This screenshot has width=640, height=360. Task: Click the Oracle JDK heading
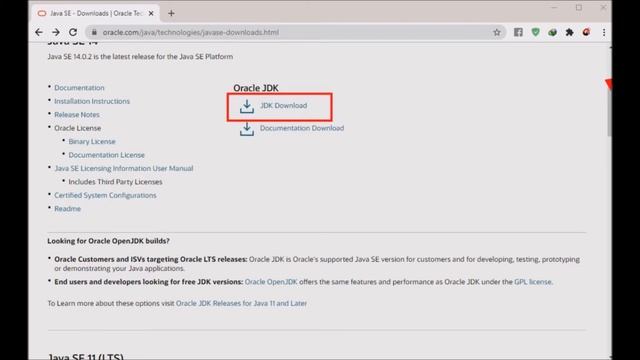click(256, 88)
